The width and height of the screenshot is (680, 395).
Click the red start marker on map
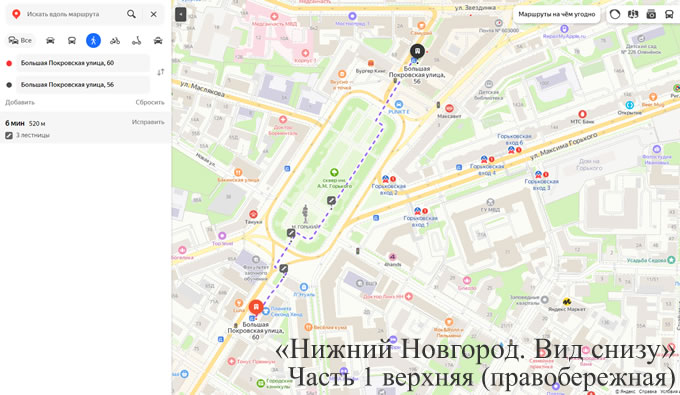point(256,307)
